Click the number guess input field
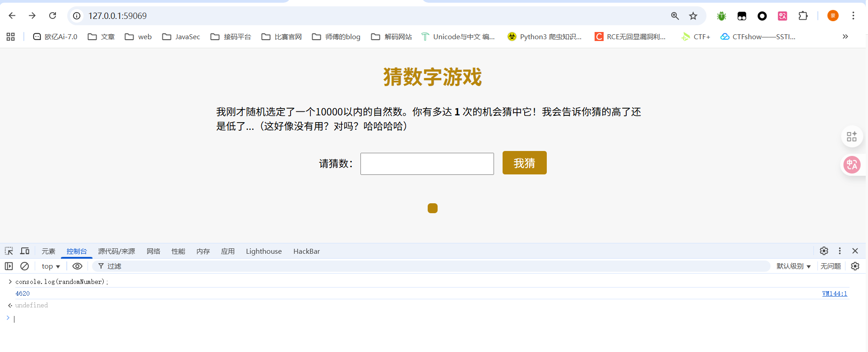The image size is (868, 352). 427,164
